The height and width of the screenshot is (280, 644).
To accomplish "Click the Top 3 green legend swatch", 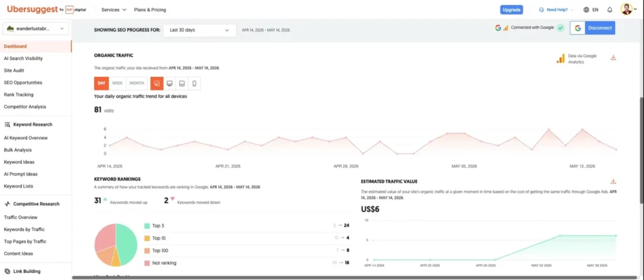I will [x=147, y=226].
